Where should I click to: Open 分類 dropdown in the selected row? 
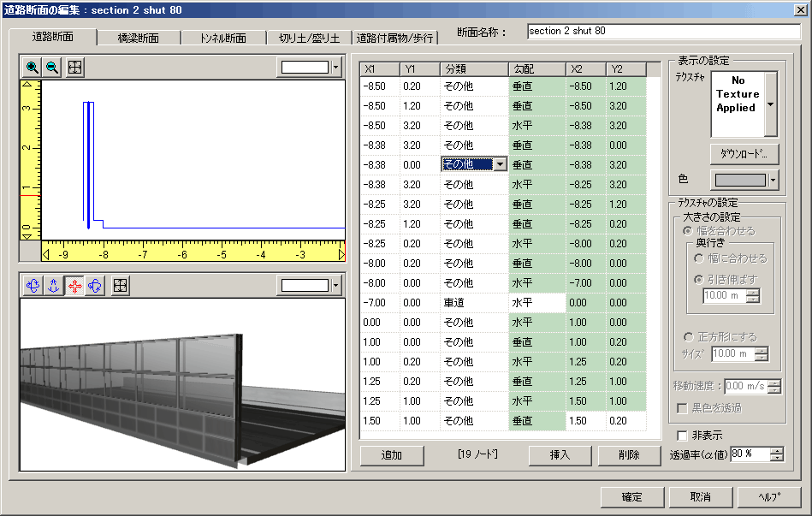[500, 165]
